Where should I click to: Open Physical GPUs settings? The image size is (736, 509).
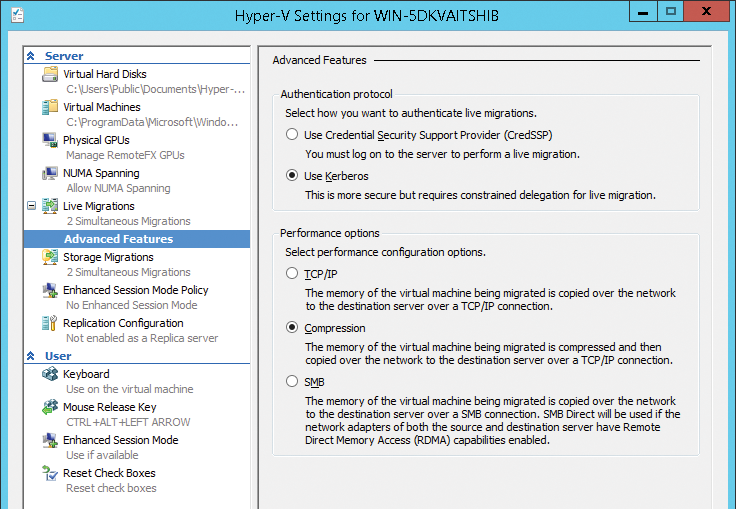coord(96,140)
